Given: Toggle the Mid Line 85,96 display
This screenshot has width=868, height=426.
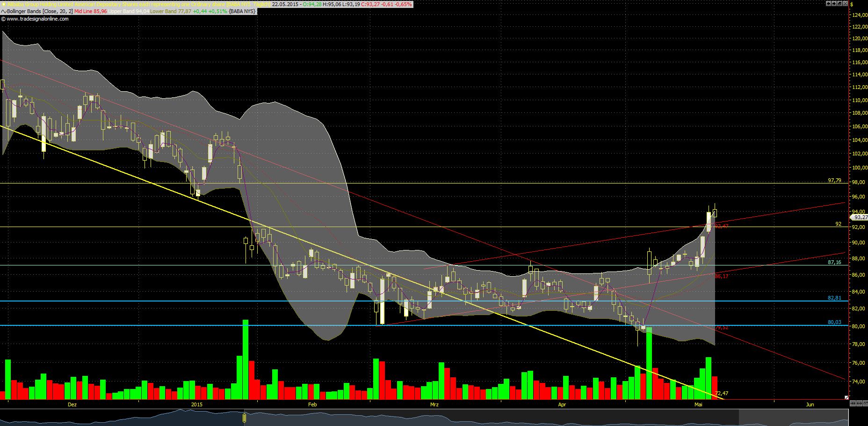Looking at the screenshot, I should (x=91, y=12).
